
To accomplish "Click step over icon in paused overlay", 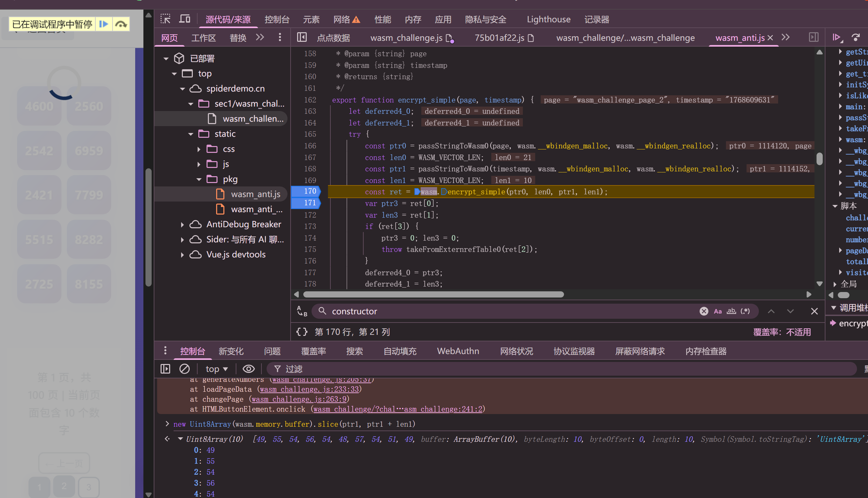I will [x=121, y=24].
